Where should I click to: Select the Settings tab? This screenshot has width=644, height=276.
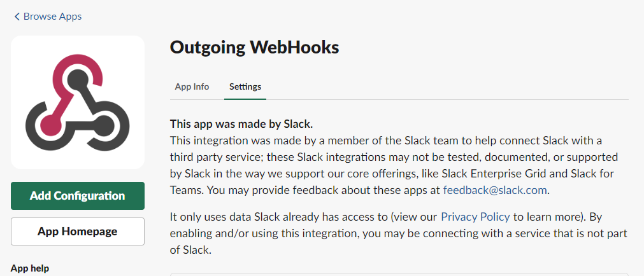(x=245, y=86)
